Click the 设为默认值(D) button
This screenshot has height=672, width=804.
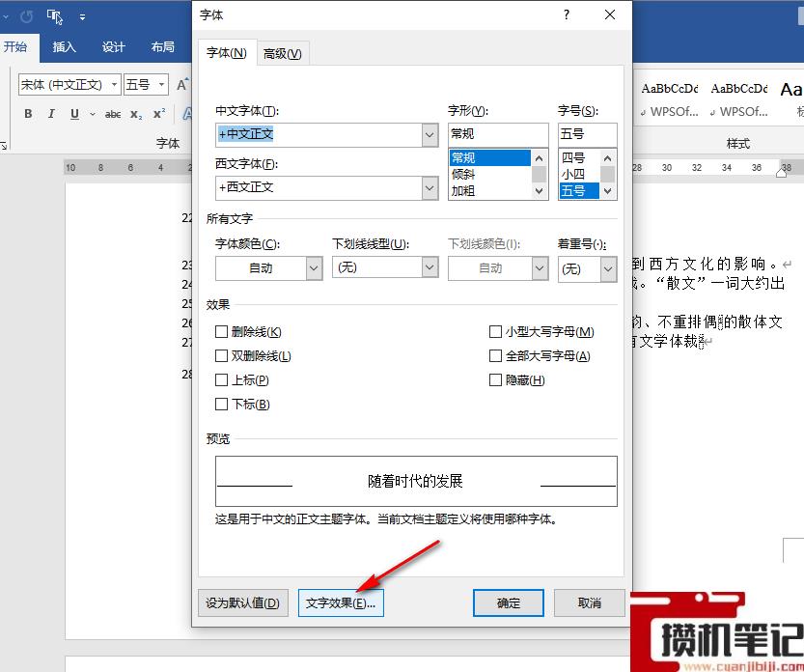(x=243, y=602)
